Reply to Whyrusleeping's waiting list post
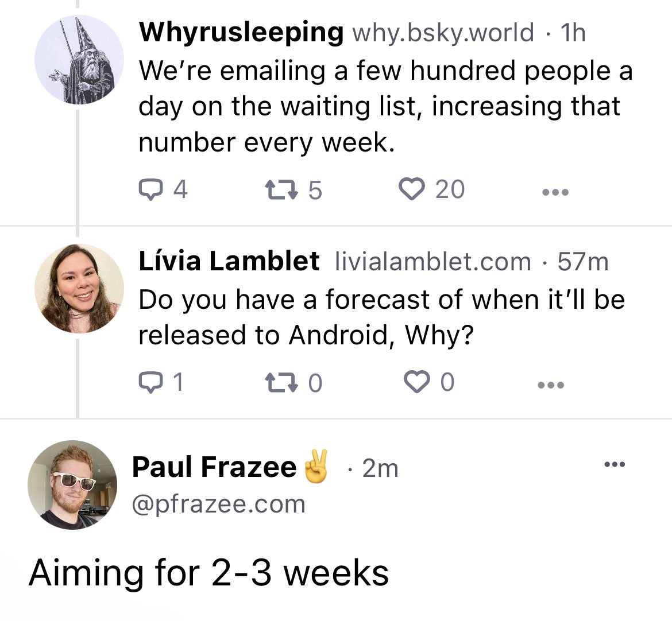This screenshot has height=621, width=672. point(150,189)
